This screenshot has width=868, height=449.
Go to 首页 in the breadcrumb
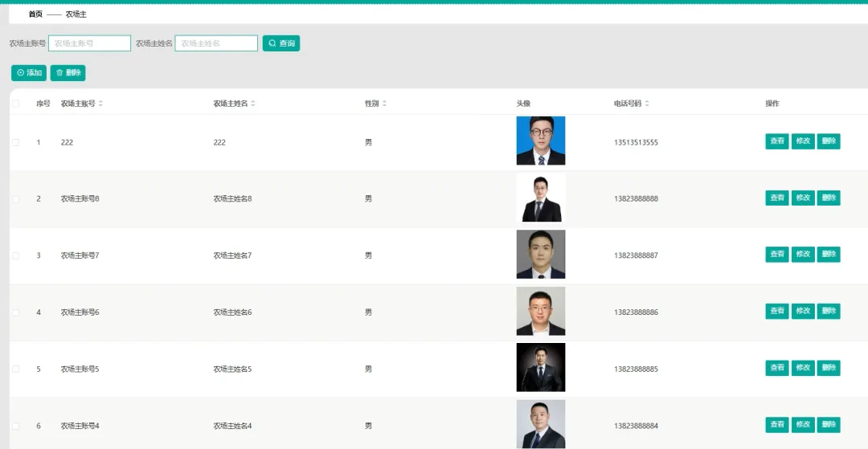click(x=35, y=14)
